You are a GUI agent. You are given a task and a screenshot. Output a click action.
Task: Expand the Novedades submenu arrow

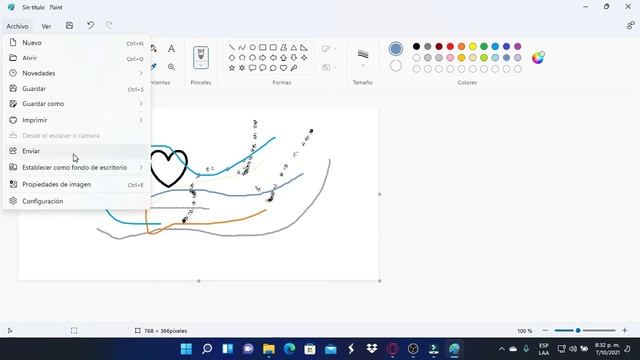pyautogui.click(x=141, y=73)
